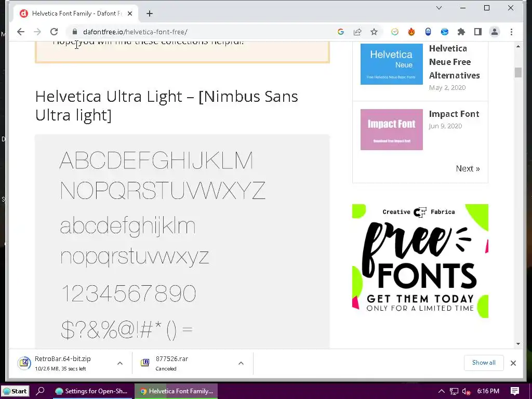Open the Chrome profile avatar
532x399 pixels.
(495, 32)
